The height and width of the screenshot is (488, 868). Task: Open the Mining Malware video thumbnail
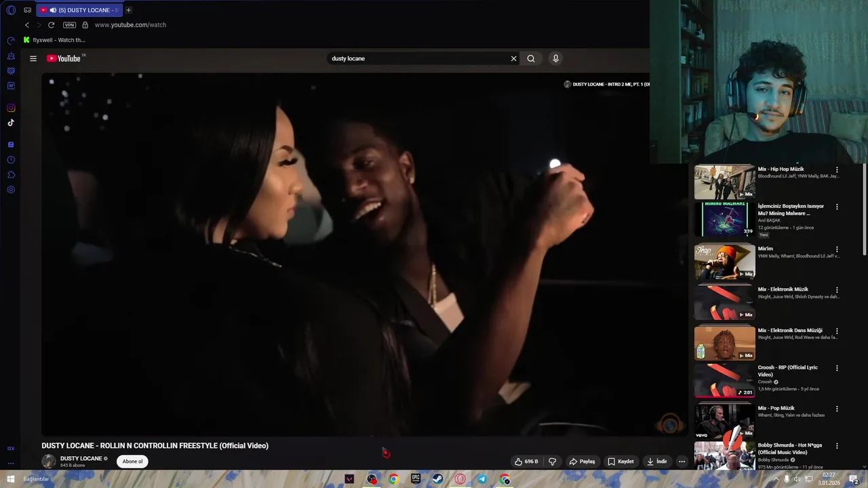[x=724, y=219]
